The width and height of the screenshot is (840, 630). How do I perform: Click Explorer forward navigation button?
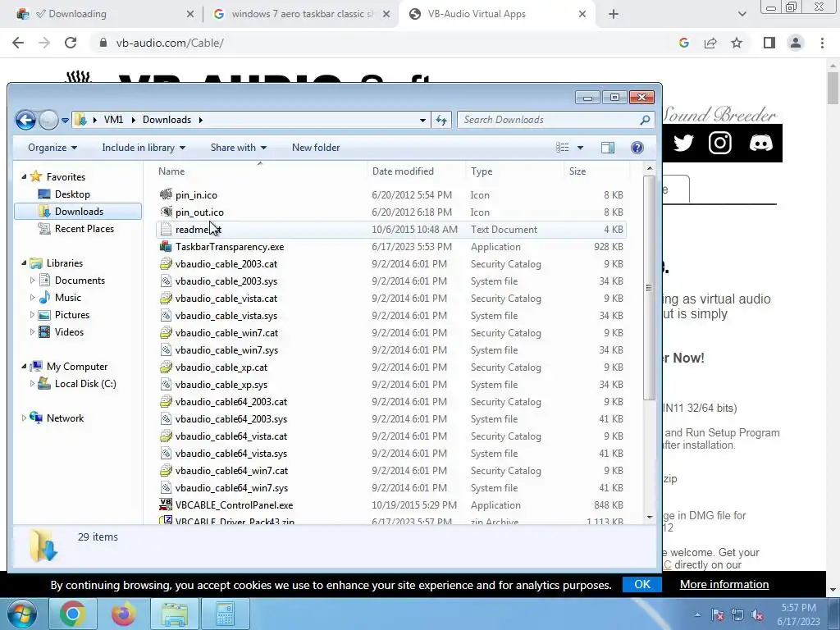[x=48, y=120]
